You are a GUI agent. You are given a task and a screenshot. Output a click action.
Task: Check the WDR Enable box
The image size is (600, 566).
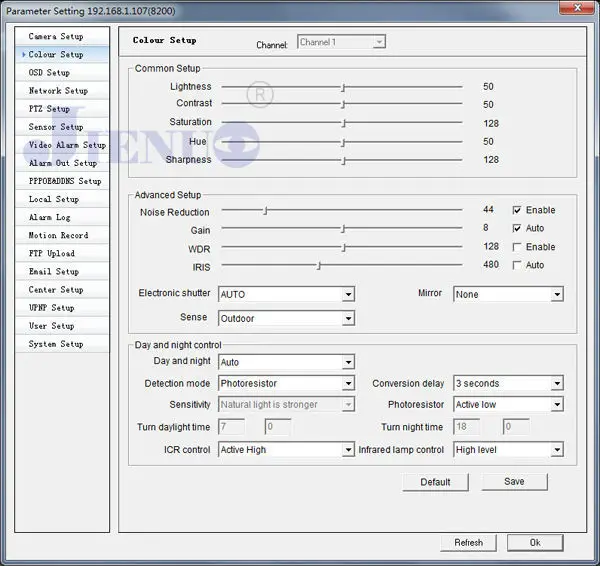pyautogui.click(x=517, y=247)
